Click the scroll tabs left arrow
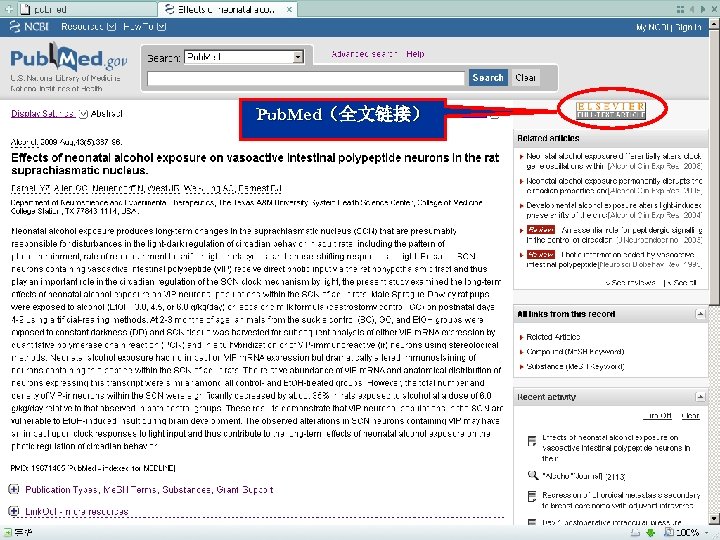The image size is (720, 540). (x=692, y=9)
